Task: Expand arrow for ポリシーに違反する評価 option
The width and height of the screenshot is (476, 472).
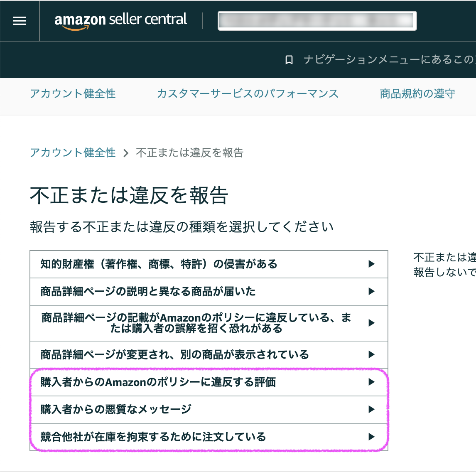Action: (371, 382)
